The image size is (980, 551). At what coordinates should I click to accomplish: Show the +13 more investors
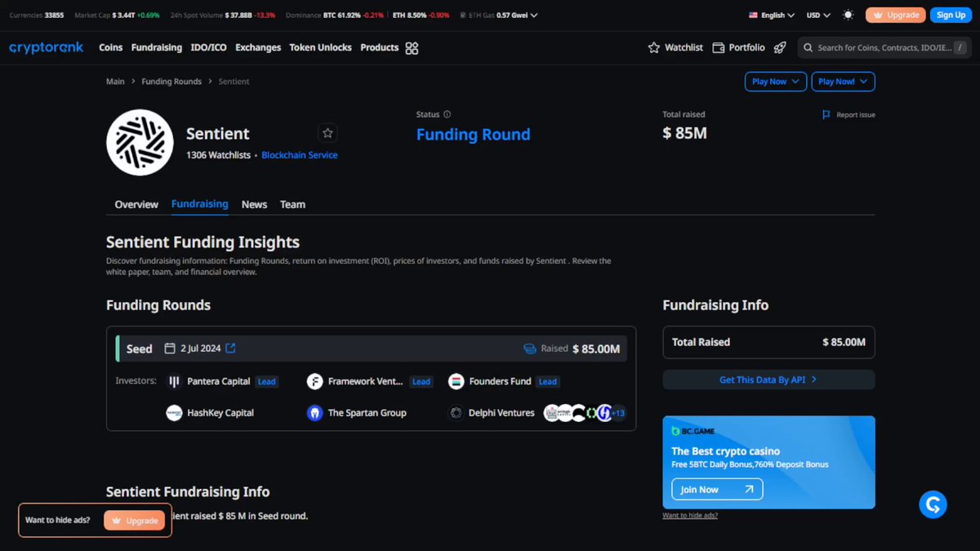617,413
